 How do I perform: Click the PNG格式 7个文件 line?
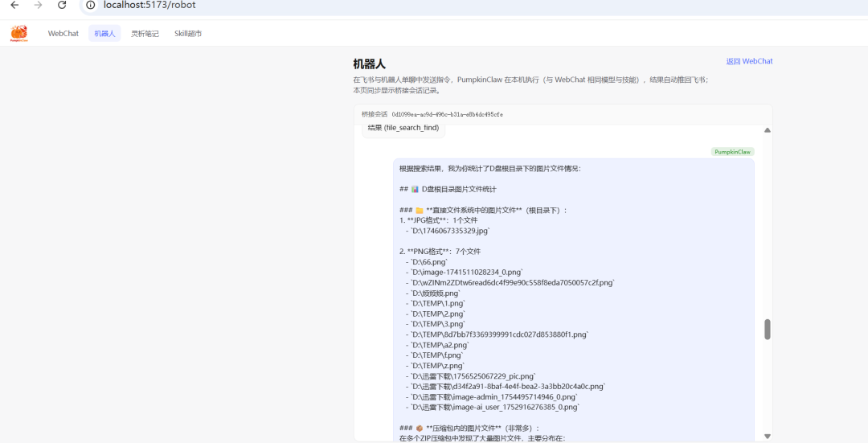pyautogui.click(x=440, y=252)
